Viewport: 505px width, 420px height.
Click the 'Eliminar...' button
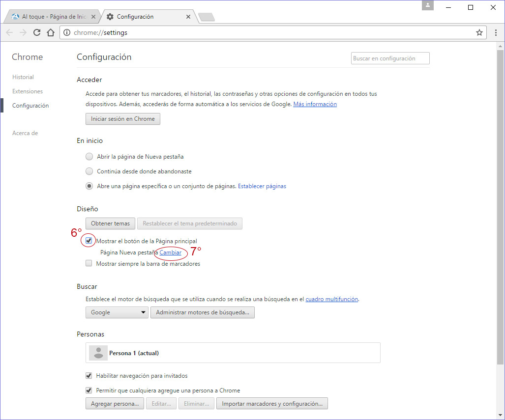tap(197, 404)
